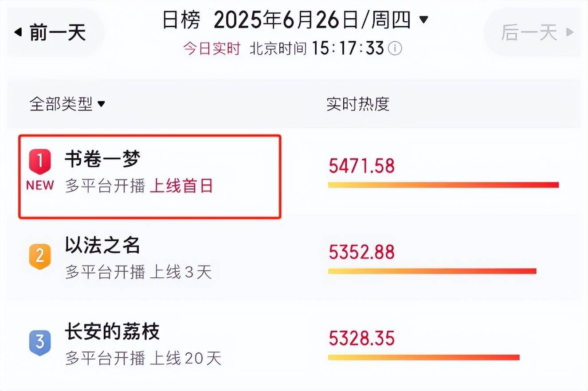Go to next day with 后一天 button
The height and width of the screenshot is (391, 588).
(x=532, y=32)
